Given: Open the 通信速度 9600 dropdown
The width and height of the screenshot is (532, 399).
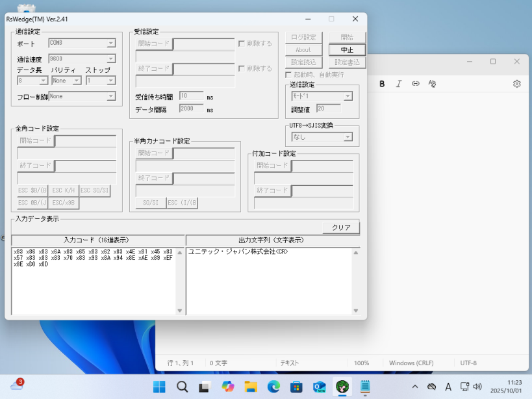Looking at the screenshot, I should pos(111,58).
